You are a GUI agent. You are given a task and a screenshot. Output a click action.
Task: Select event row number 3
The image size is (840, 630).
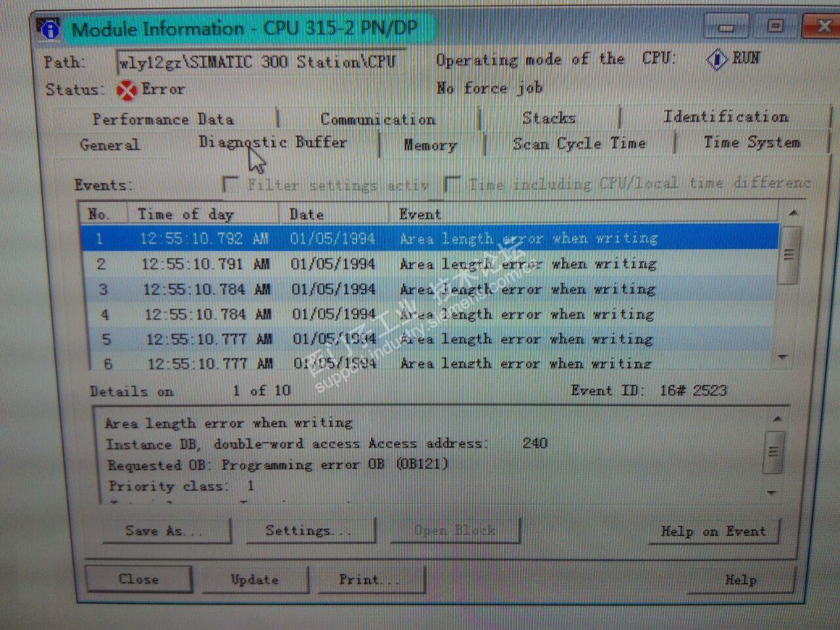(x=430, y=289)
